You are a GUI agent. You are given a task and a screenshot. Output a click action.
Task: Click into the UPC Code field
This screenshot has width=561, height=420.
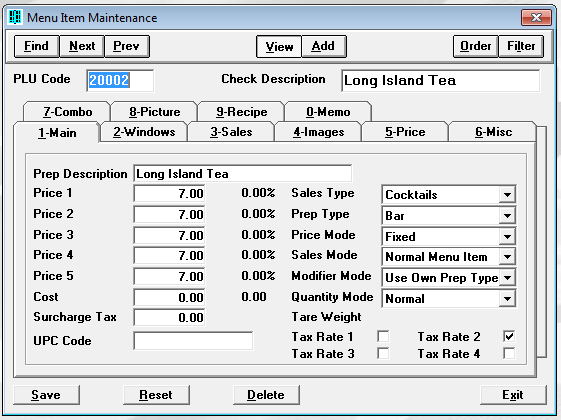point(193,341)
